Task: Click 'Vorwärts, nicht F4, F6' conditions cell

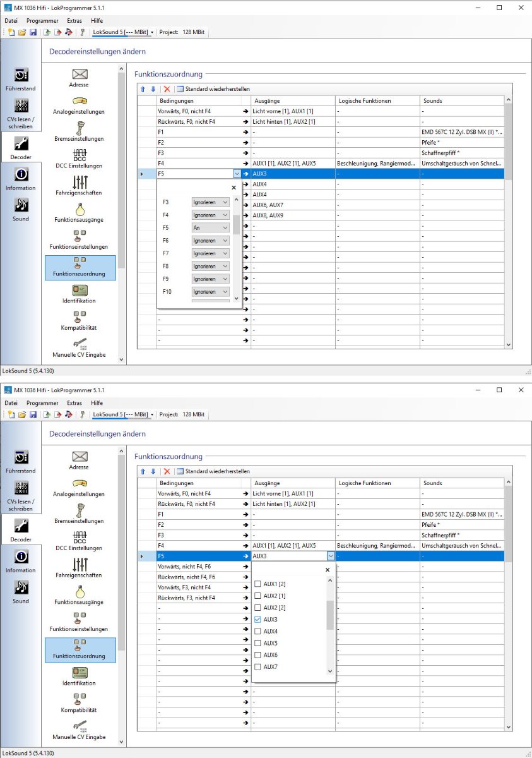Action: point(199,567)
